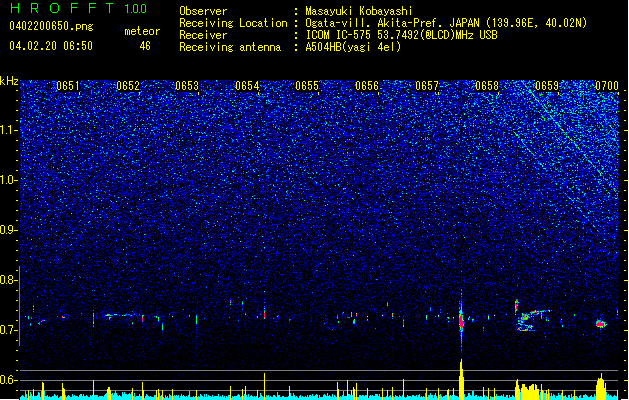
Task: Click the 0654 time marker
Action: coord(247,86)
